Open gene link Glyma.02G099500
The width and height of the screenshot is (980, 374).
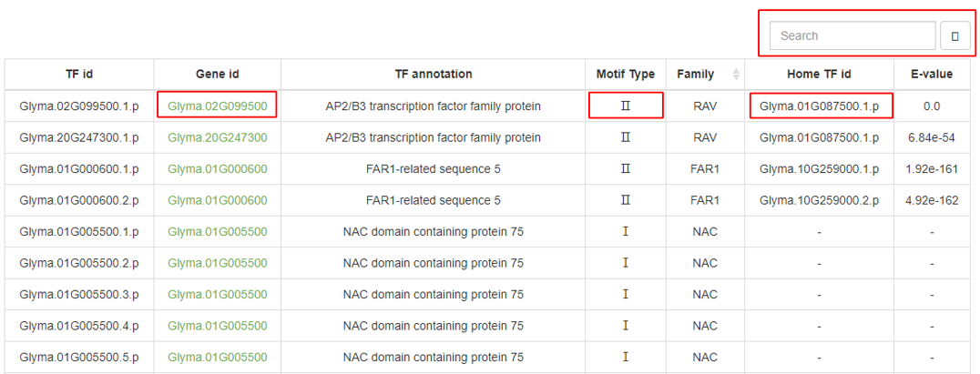218,106
